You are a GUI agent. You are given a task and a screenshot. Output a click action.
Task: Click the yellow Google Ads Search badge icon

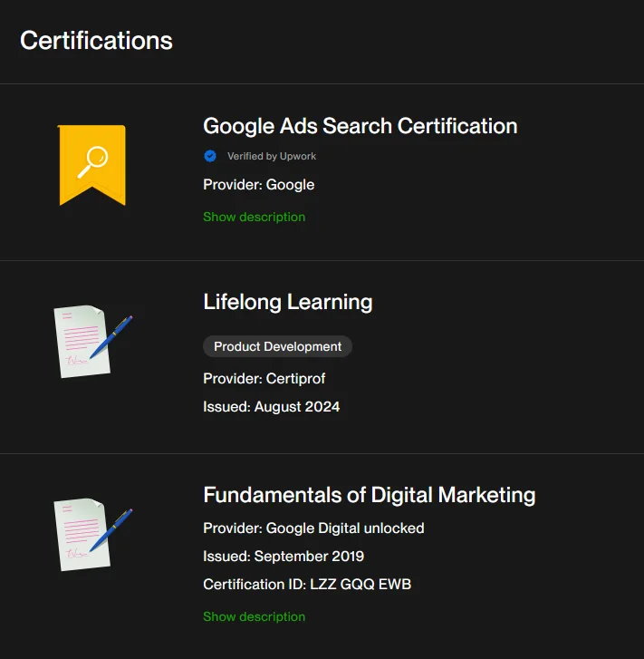(92, 165)
